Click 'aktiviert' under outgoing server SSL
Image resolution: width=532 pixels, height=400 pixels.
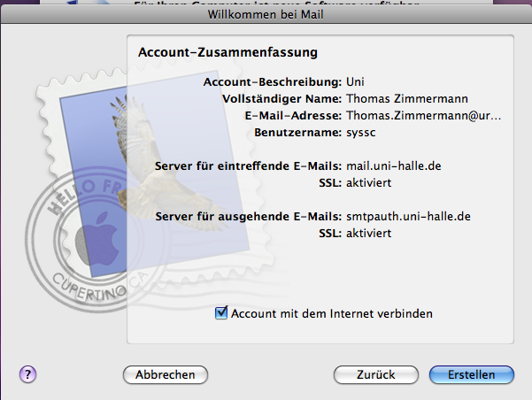point(368,233)
